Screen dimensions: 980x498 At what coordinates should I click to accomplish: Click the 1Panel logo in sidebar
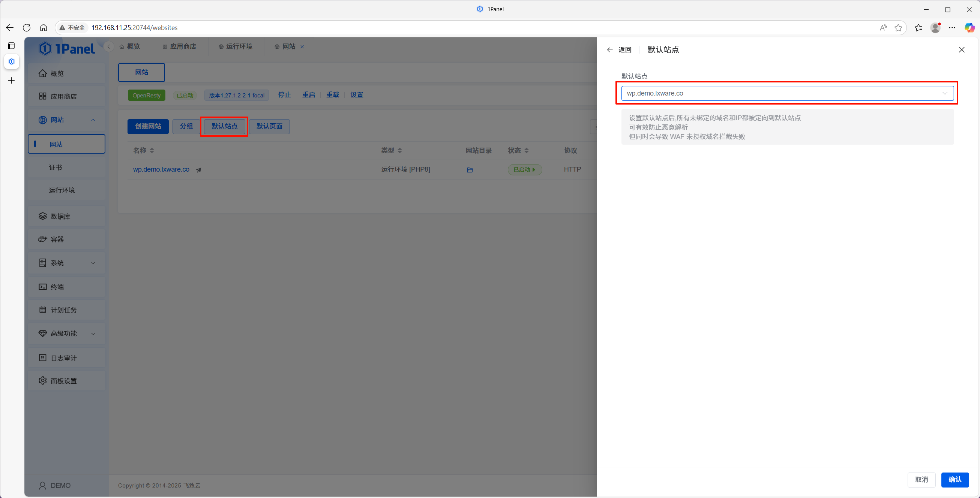[x=67, y=49]
